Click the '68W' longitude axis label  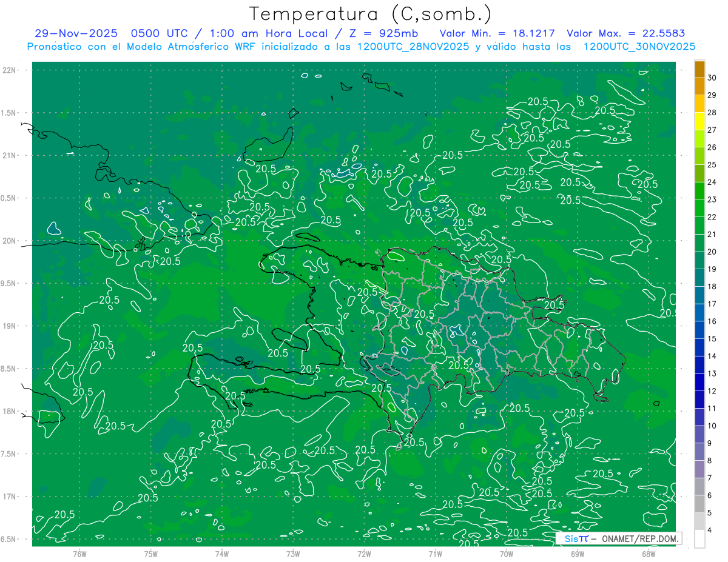pos(649,554)
